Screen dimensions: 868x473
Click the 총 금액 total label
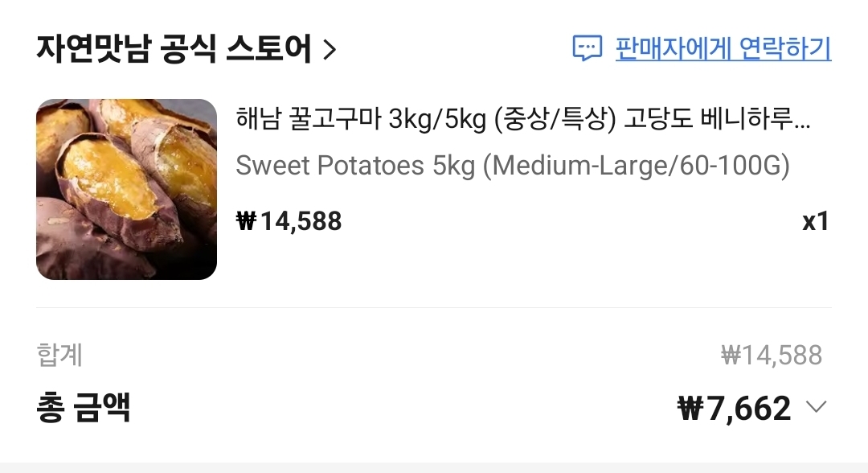pyautogui.click(x=84, y=408)
